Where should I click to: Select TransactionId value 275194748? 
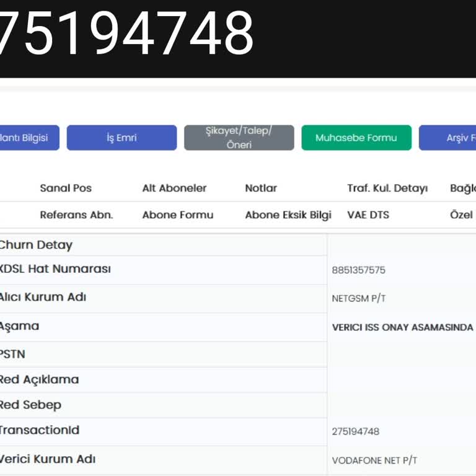[356, 431]
